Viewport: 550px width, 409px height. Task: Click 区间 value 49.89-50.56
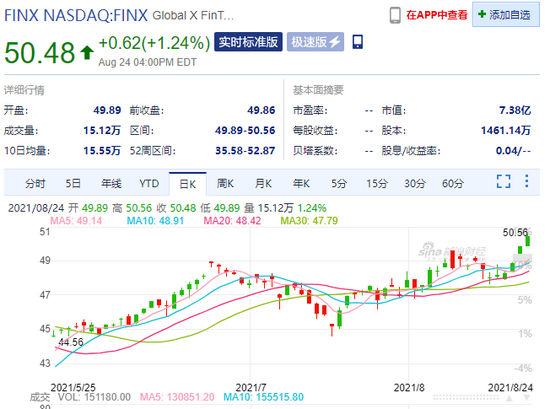[245, 130]
